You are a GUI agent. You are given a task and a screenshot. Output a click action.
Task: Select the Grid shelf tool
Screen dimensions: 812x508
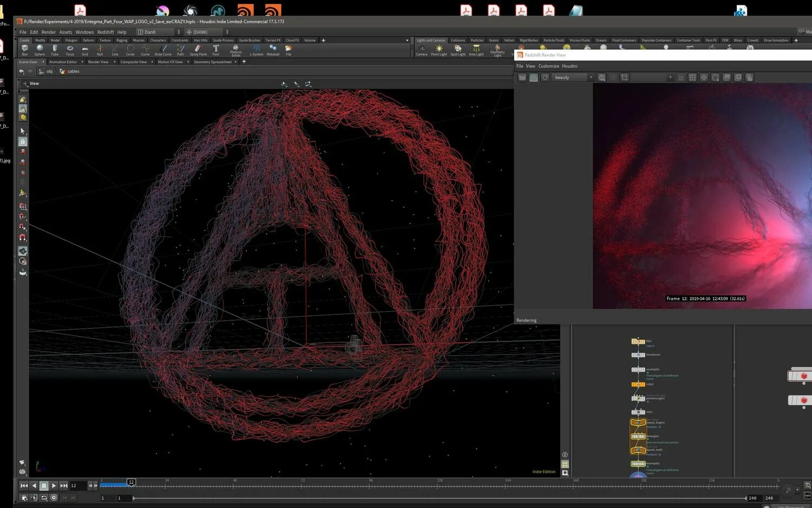click(x=85, y=50)
